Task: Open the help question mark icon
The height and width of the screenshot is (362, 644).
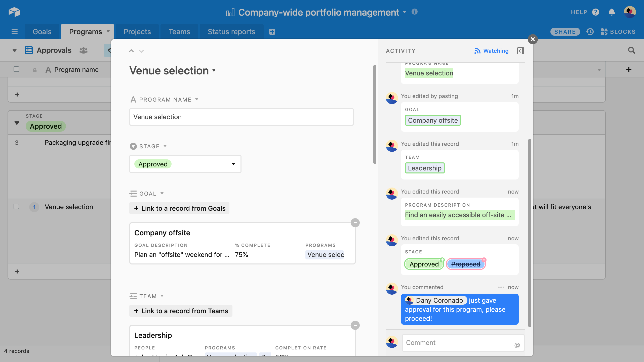Action: click(596, 12)
